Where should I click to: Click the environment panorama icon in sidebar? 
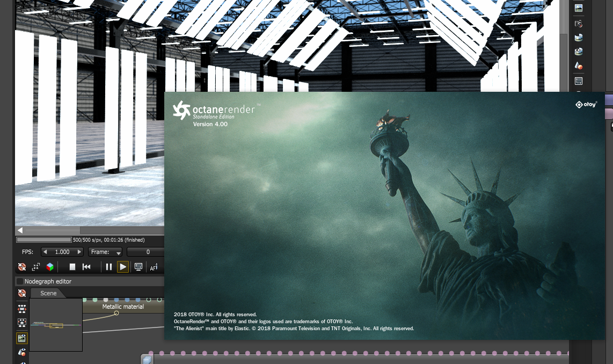click(x=578, y=38)
